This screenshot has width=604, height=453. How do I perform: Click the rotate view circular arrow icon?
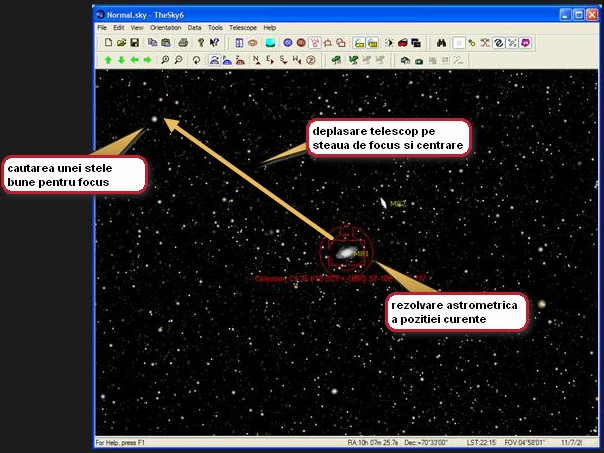coord(197,60)
